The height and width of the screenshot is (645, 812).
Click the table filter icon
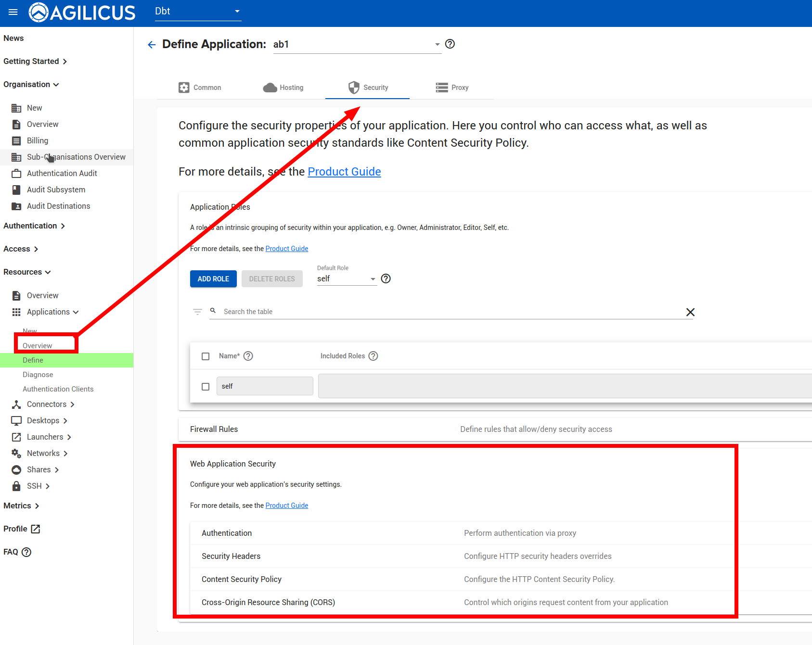pyautogui.click(x=197, y=312)
